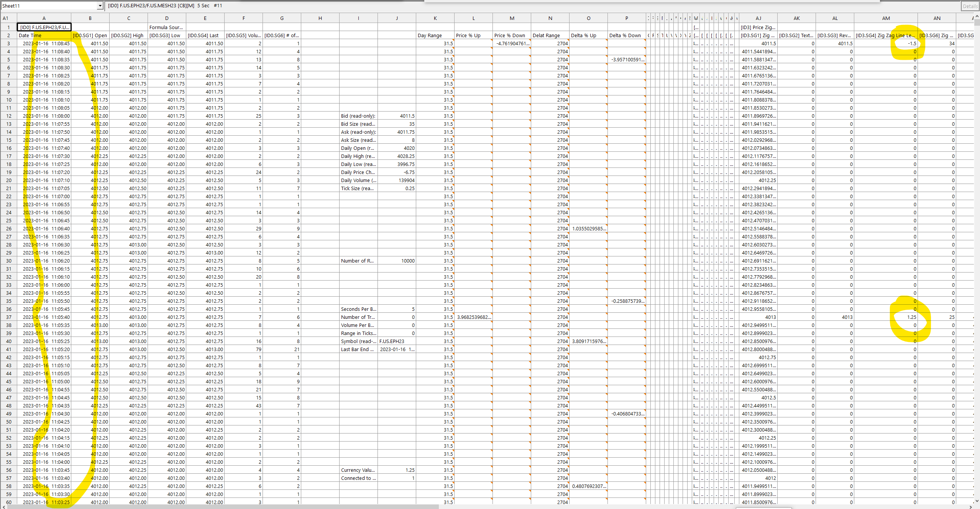The width and height of the screenshot is (980, 509).
Task: Click the Details button at top right
Action: [970, 6]
